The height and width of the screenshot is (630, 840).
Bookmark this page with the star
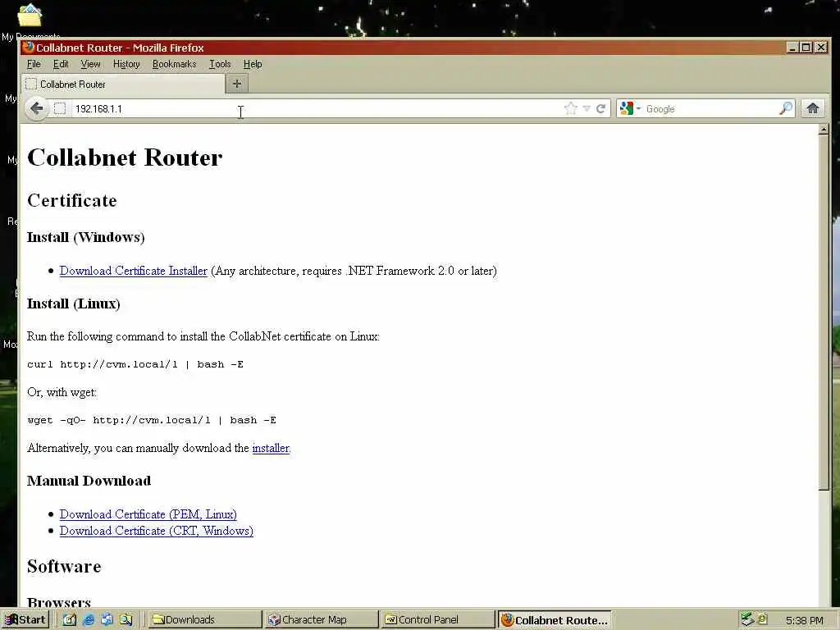tap(571, 109)
